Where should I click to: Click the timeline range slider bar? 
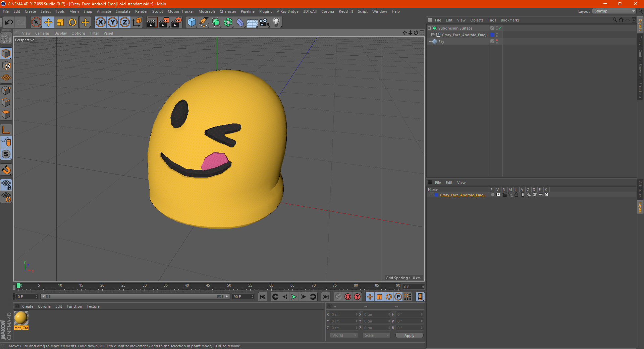(135, 296)
